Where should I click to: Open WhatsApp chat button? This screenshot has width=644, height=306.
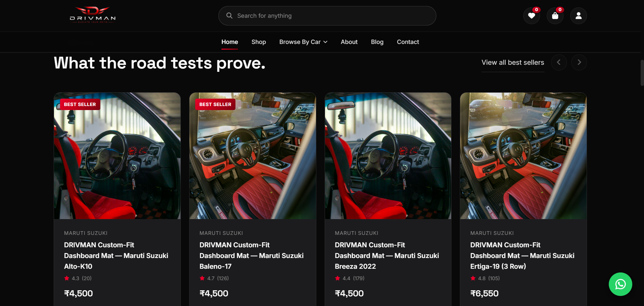[621, 284]
